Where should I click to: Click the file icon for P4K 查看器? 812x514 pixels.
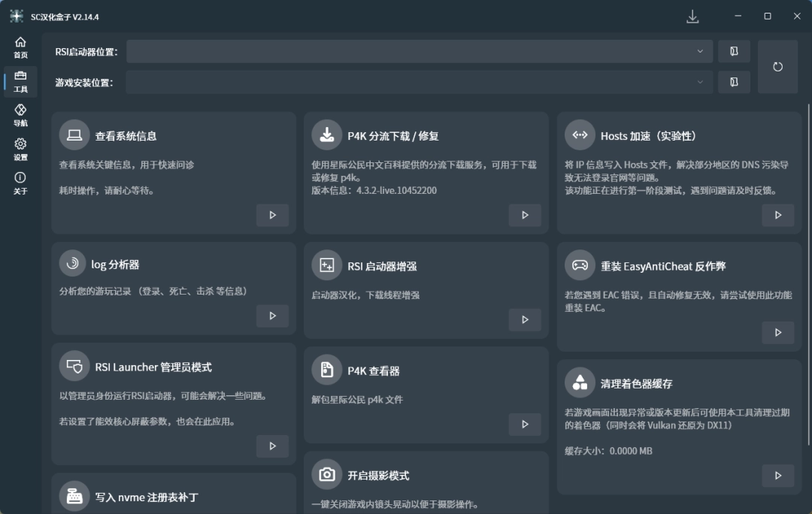(326, 369)
